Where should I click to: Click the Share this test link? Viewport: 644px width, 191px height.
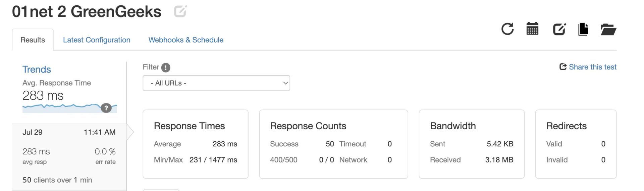(593, 67)
